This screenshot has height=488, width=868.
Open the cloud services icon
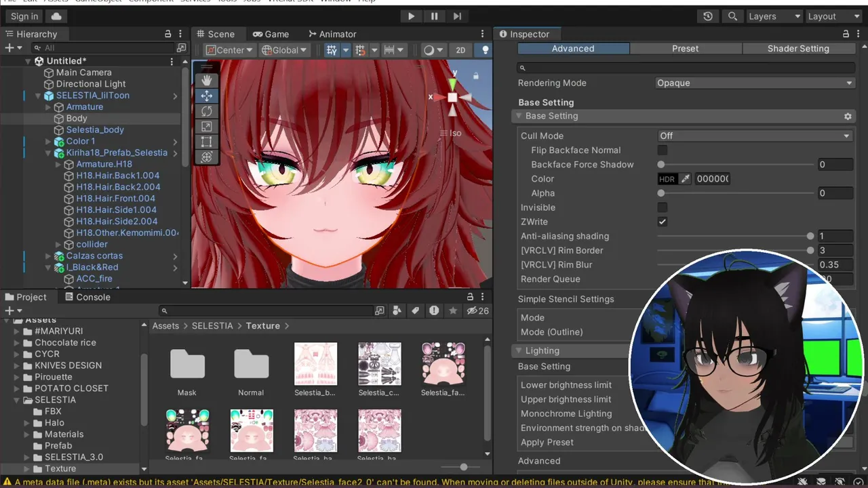tap(56, 16)
